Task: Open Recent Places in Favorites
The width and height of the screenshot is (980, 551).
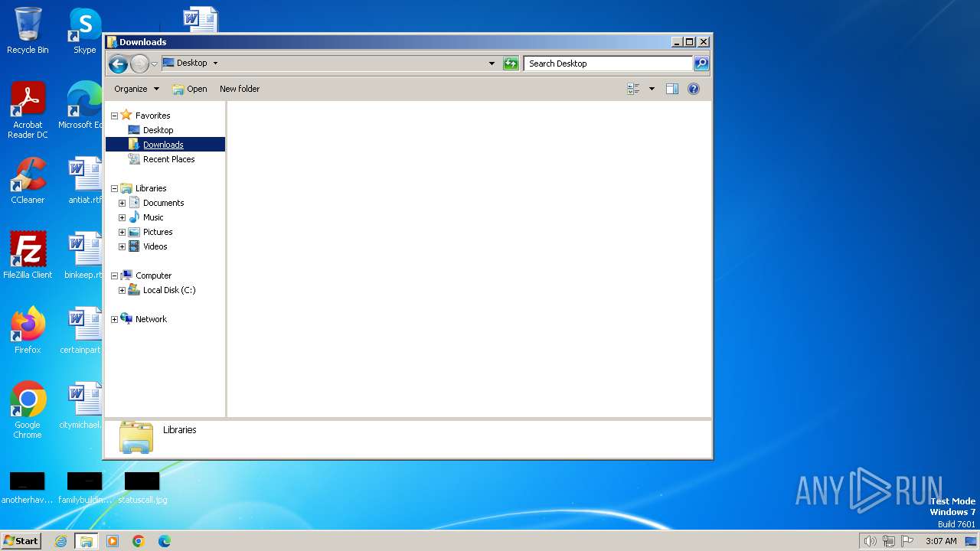Action: point(168,159)
